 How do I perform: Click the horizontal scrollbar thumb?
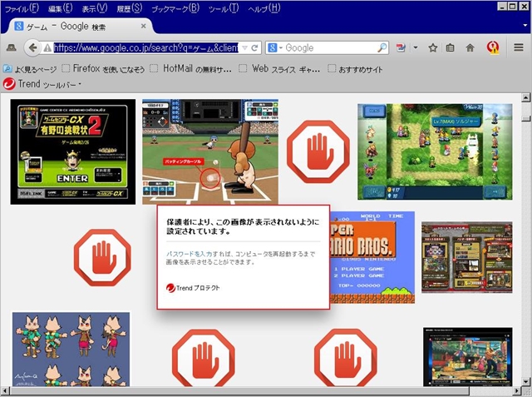[239, 391]
